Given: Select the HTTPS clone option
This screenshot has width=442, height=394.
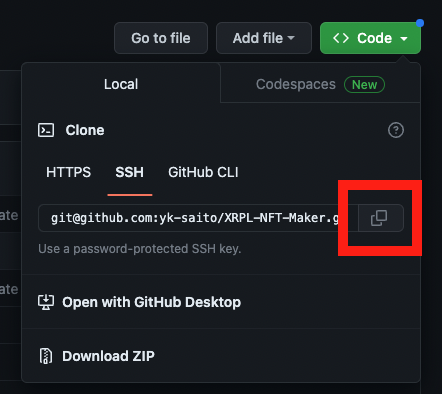Looking at the screenshot, I should tap(68, 172).
